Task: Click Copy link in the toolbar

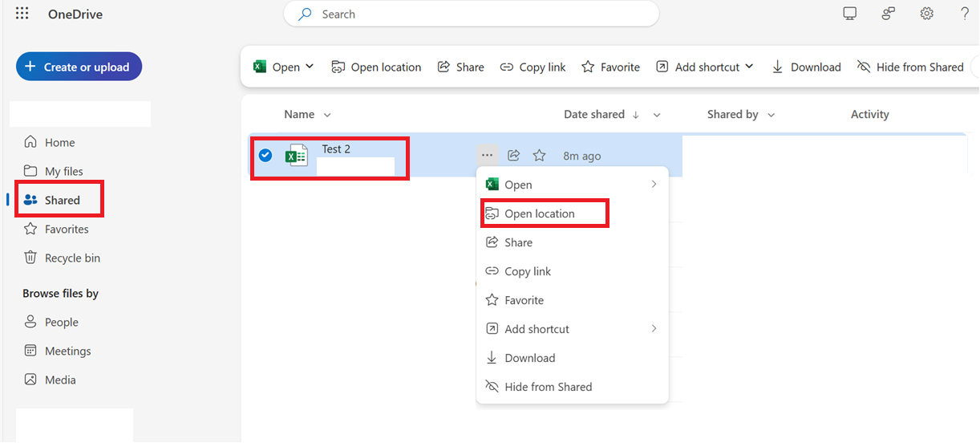Action: [533, 67]
